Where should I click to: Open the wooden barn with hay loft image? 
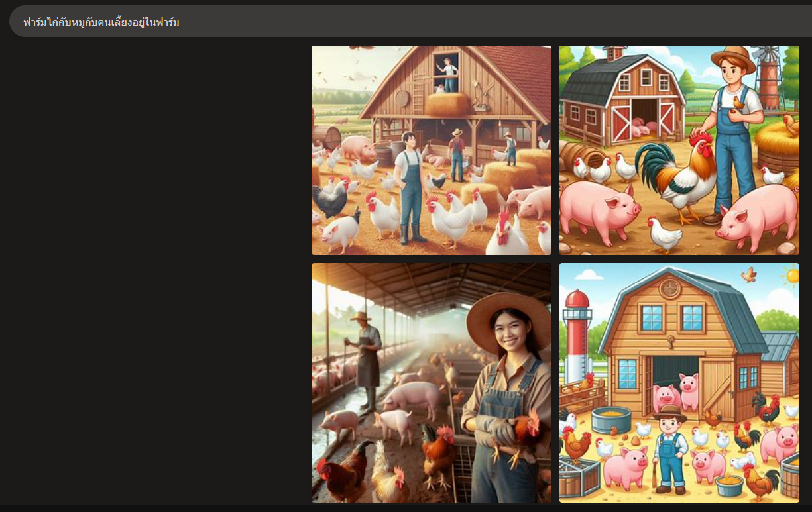pyautogui.click(x=431, y=150)
